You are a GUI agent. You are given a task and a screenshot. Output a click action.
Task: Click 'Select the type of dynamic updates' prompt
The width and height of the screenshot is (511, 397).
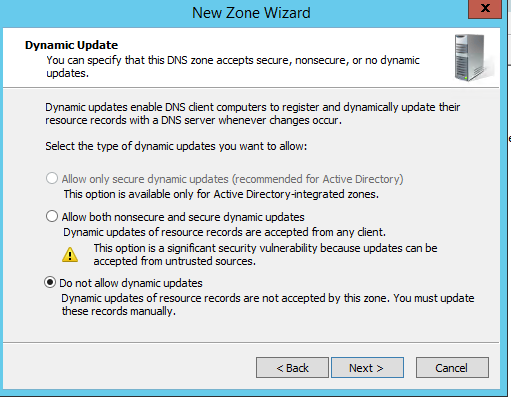tap(176, 146)
